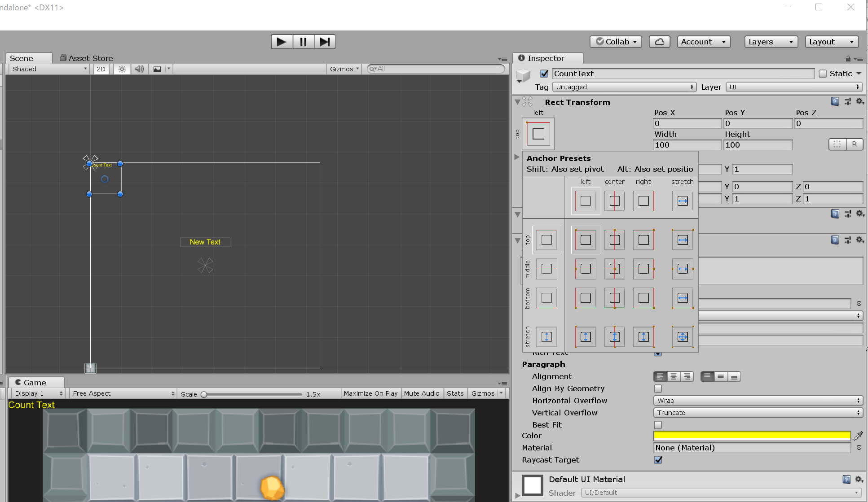Disable Raycast Target checkbox
Image resolution: width=868 pixels, height=502 pixels.
658,460
